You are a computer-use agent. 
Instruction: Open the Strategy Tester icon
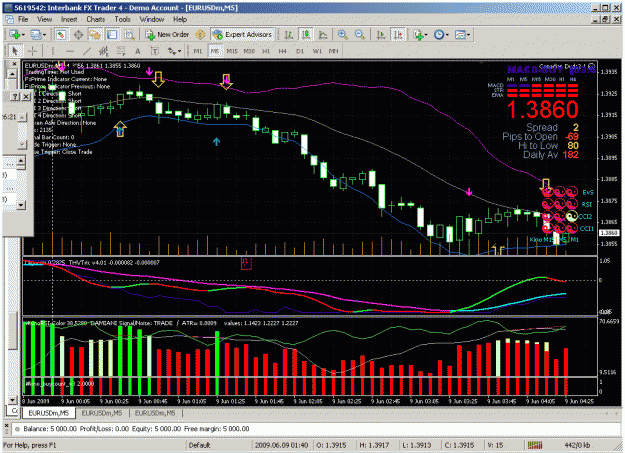pyautogui.click(x=129, y=35)
